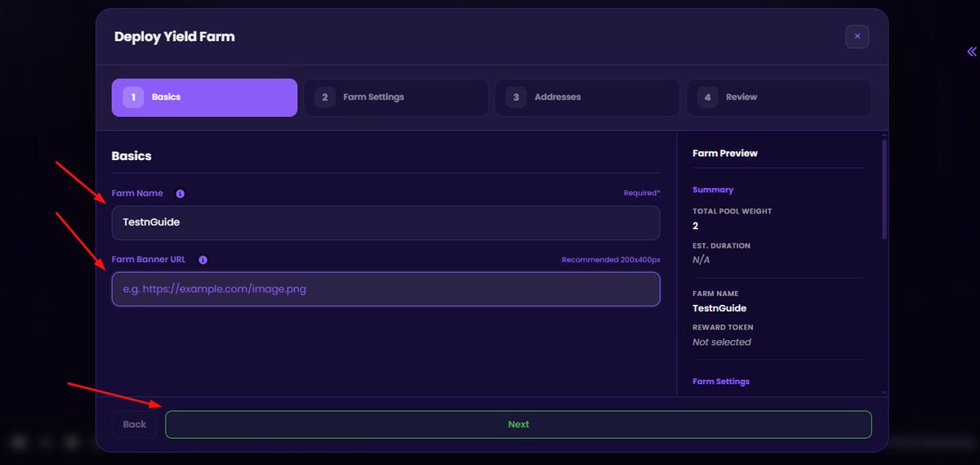Click the Farm Banner URL label
Screen dimensions: 980x465
[x=149, y=260]
